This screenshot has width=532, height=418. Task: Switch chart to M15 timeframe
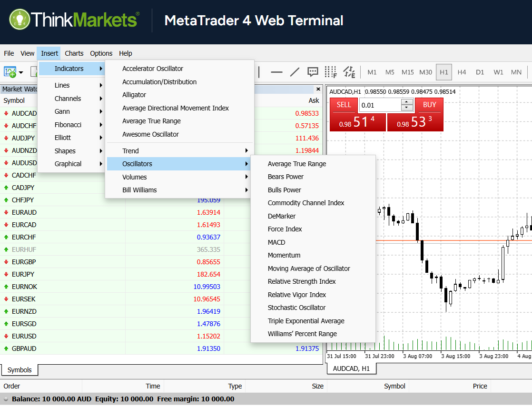407,72
